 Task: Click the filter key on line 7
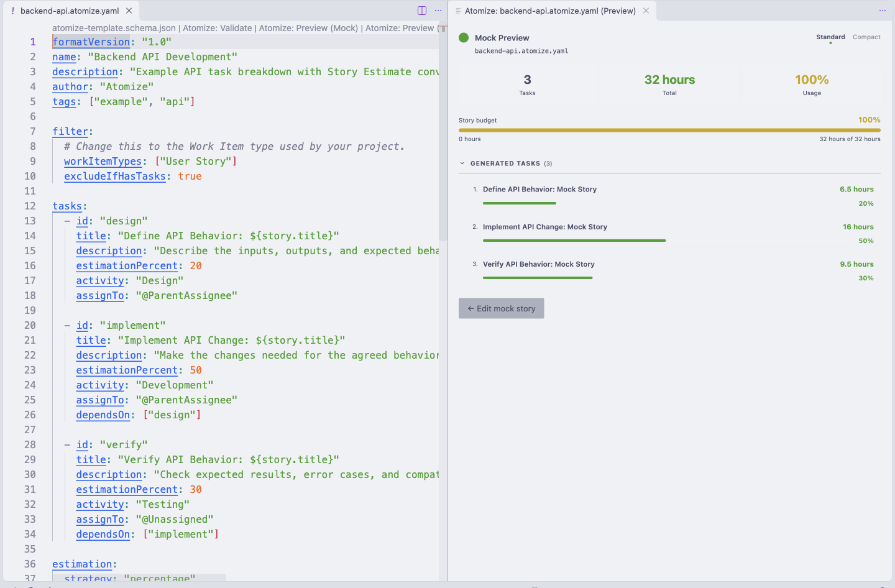click(x=70, y=131)
